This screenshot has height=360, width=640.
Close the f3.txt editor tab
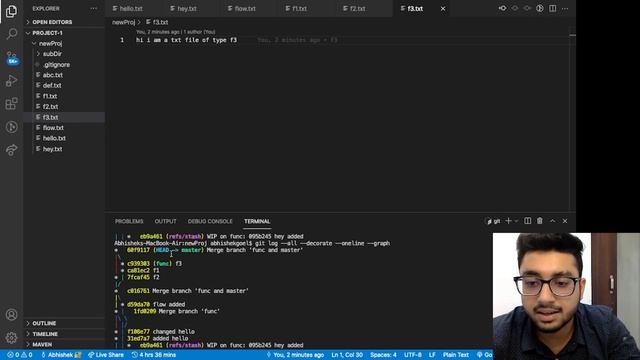tap(443, 9)
